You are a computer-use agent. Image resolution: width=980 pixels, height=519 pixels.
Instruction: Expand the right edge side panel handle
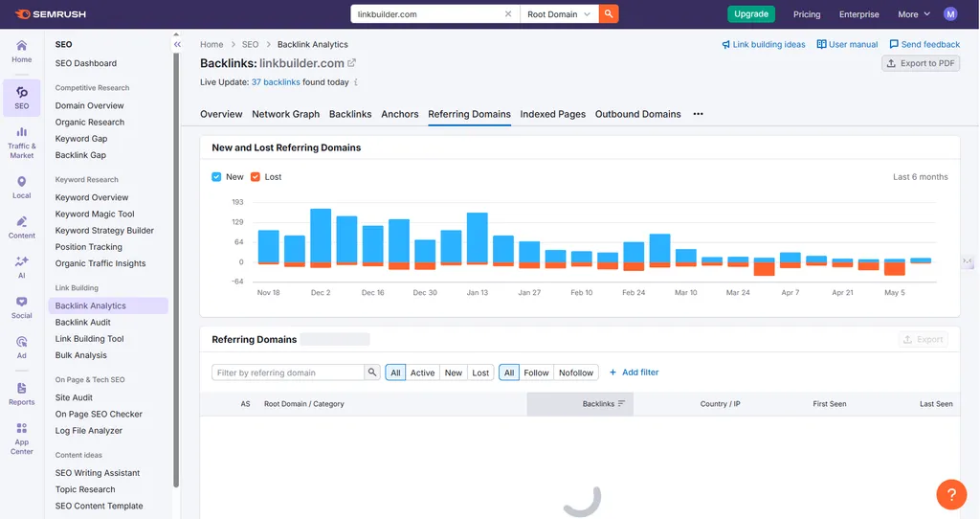[x=968, y=261]
